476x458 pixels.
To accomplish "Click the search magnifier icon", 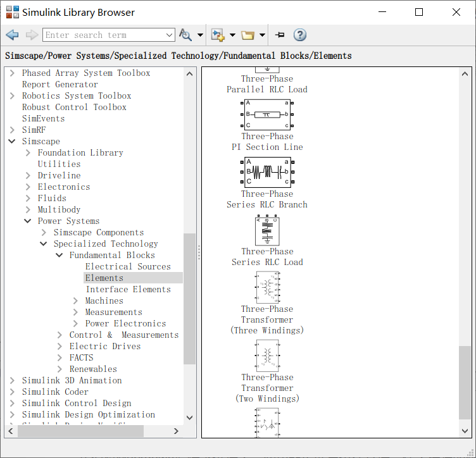I will 185,35.
